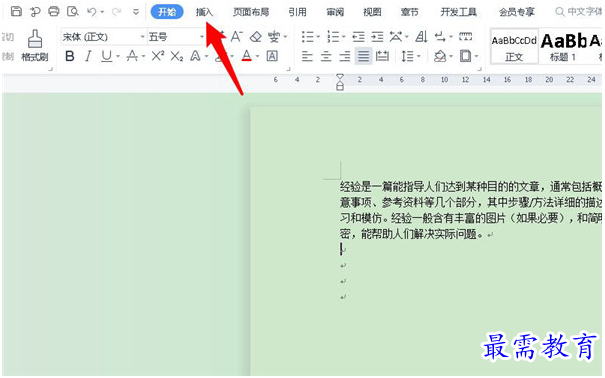Click the bulleted list icon

click(308, 37)
